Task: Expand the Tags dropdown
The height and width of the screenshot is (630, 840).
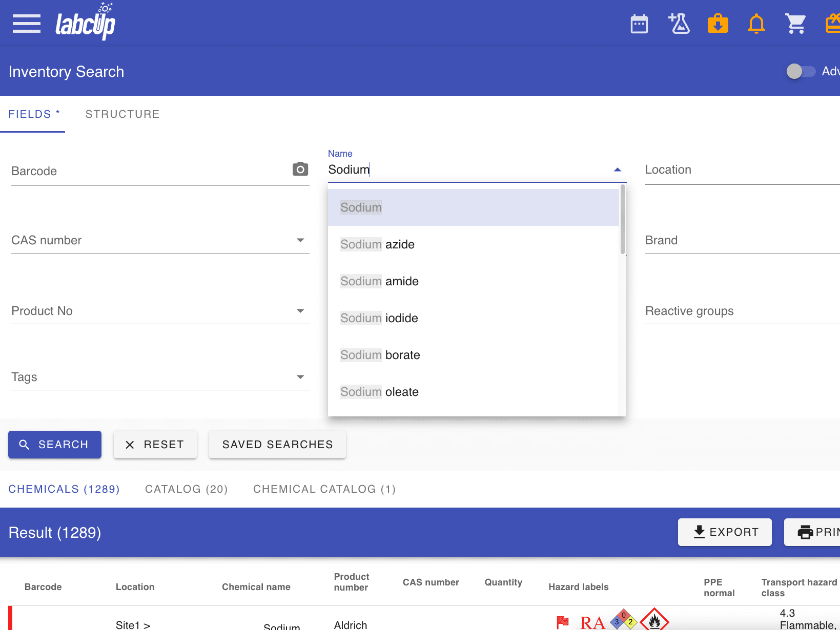Action: click(300, 377)
